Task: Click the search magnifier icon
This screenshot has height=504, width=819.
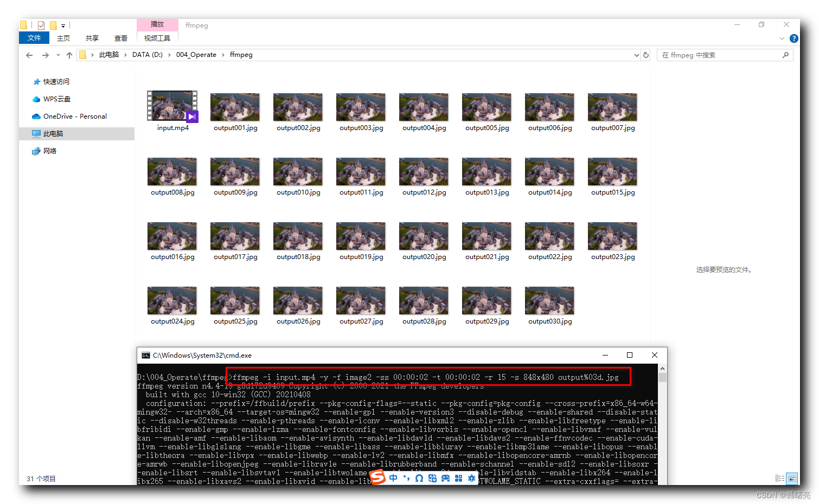Action: [785, 55]
